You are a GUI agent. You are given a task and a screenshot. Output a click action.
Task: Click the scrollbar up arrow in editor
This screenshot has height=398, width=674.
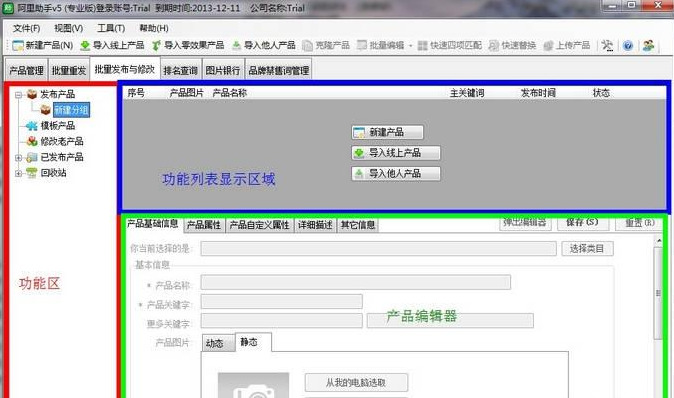pyautogui.click(x=659, y=241)
